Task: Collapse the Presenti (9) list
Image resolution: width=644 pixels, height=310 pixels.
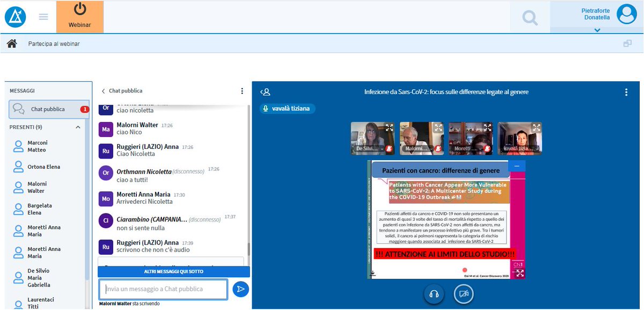Action: pyautogui.click(x=77, y=127)
